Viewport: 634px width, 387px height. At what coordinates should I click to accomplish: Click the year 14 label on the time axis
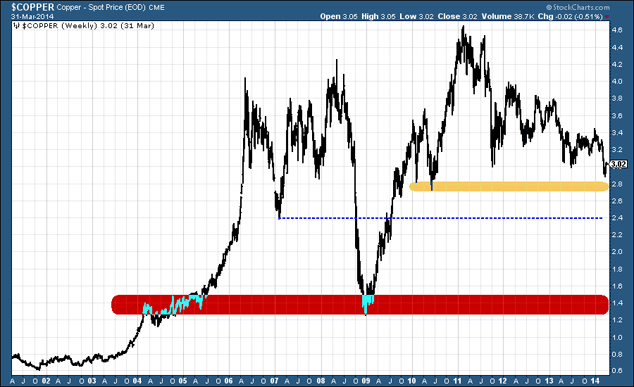pyautogui.click(x=595, y=381)
